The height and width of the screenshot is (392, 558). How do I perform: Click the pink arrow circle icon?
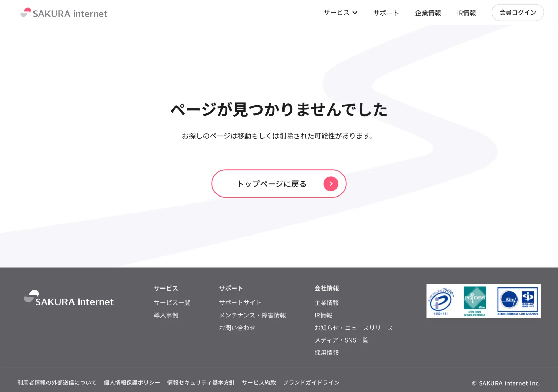[x=331, y=184]
